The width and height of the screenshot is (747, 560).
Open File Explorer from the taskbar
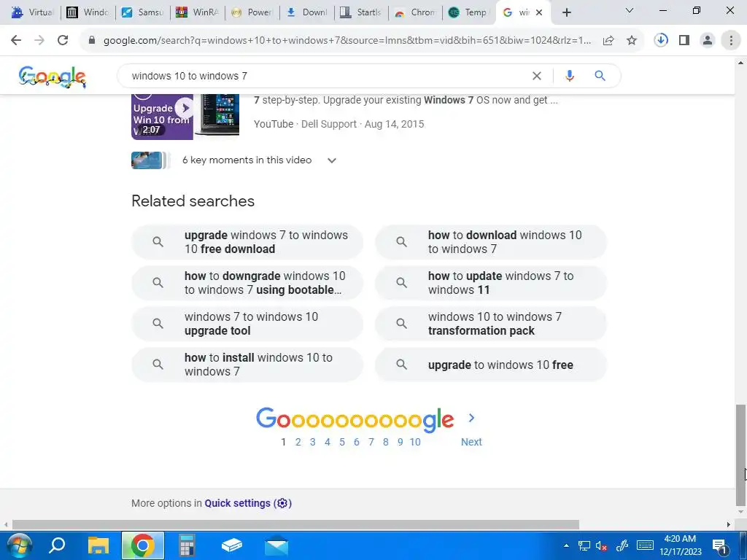pyautogui.click(x=98, y=545)
